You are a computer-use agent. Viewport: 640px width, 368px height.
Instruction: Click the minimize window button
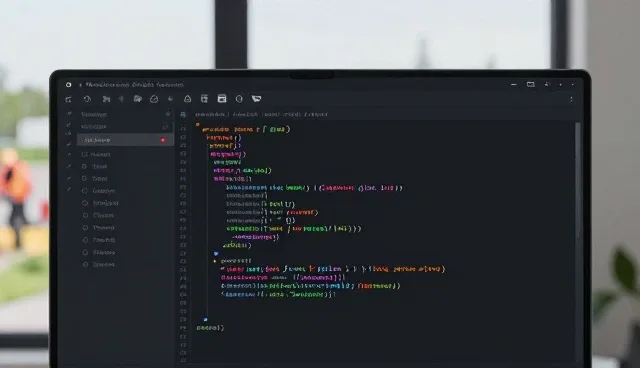(513, 84)
